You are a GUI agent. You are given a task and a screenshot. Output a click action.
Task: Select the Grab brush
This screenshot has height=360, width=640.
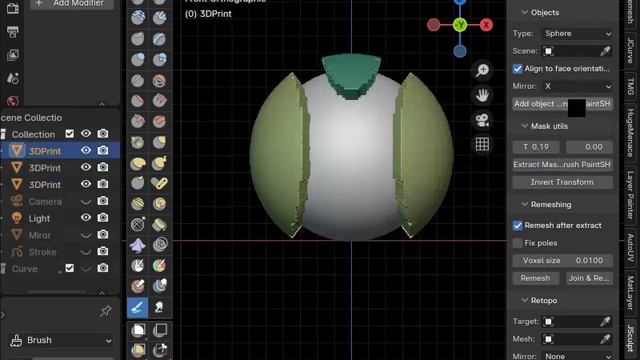tap(159, 142)
